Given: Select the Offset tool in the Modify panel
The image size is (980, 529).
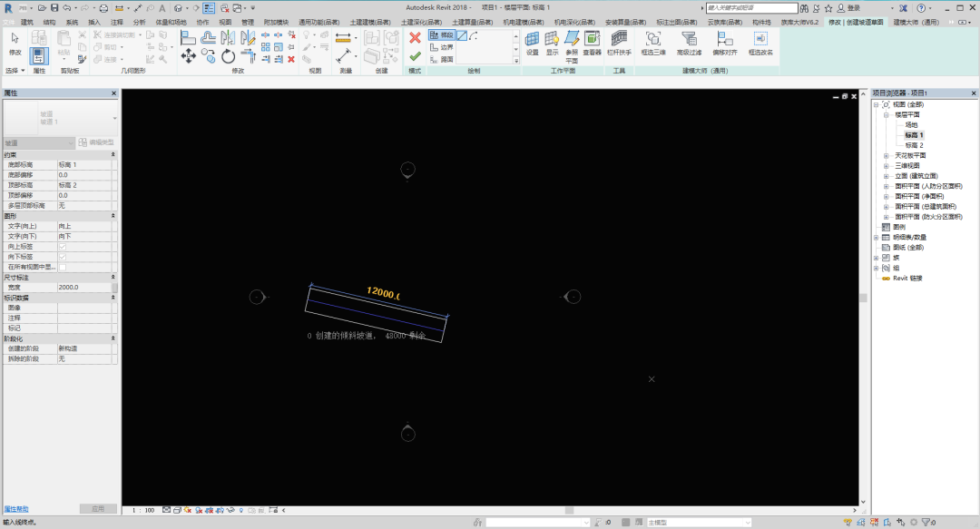Looking at the screenshot, I should tap(208, 38).
